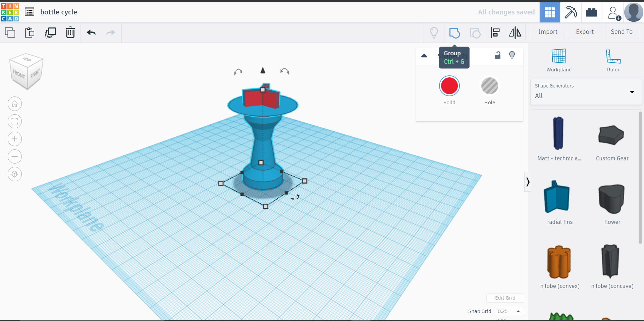The width and height of the screenshot is (644, 321).
Task: Group the selected shapes
Action: coord(454,33)
